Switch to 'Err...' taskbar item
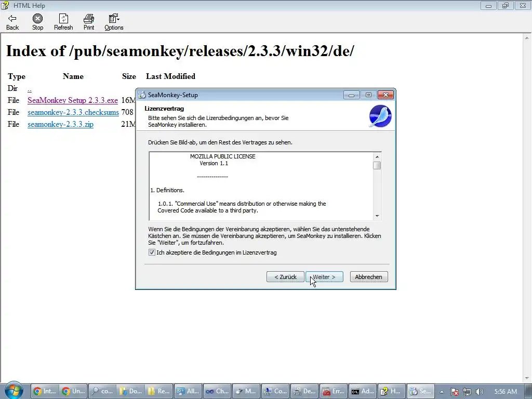Image resolution: width=532 pixels, height=399 pixels. [334, 391]
